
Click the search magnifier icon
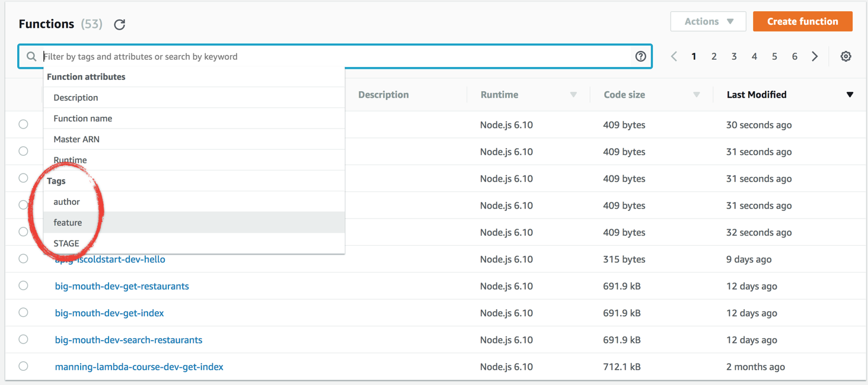click(31, 56)
